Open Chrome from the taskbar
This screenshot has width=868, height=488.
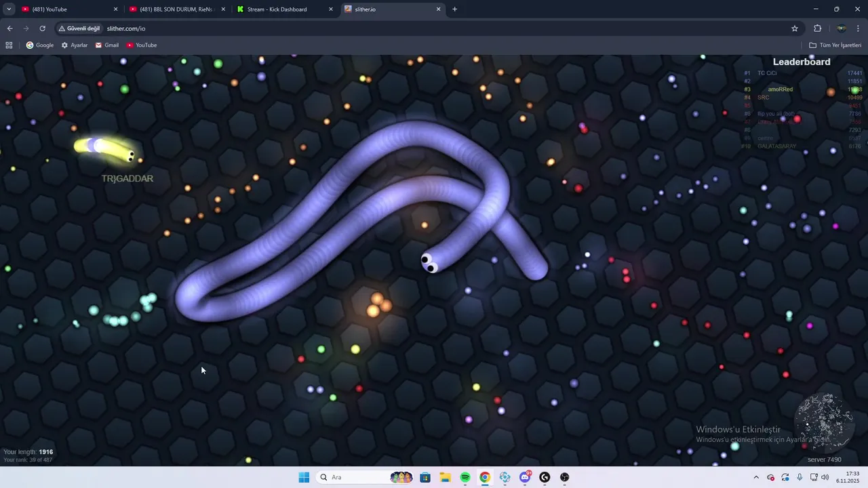point(485,477)
